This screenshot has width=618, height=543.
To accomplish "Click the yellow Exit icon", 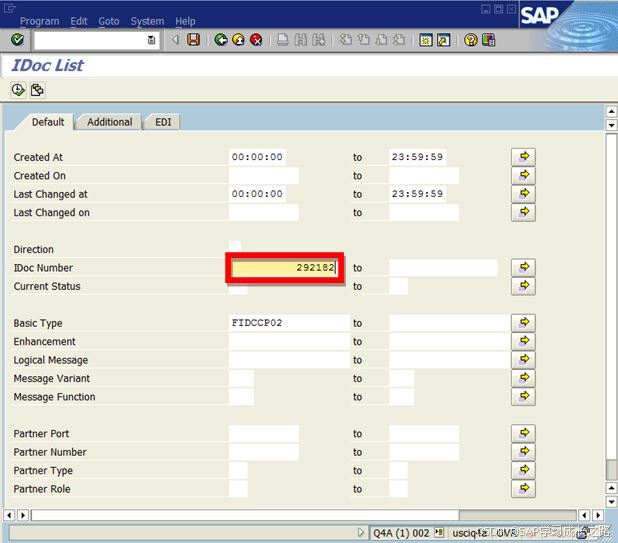I will (238, 40).
